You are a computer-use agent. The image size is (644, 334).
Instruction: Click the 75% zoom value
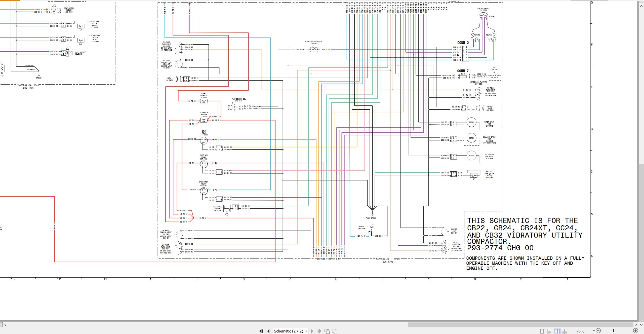tap(580, 331)
